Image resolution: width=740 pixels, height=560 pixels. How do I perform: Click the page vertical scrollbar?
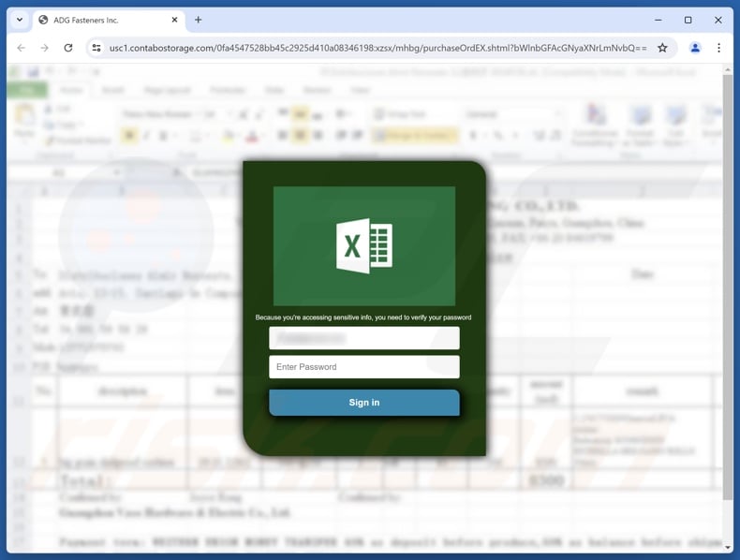(727, 287)
